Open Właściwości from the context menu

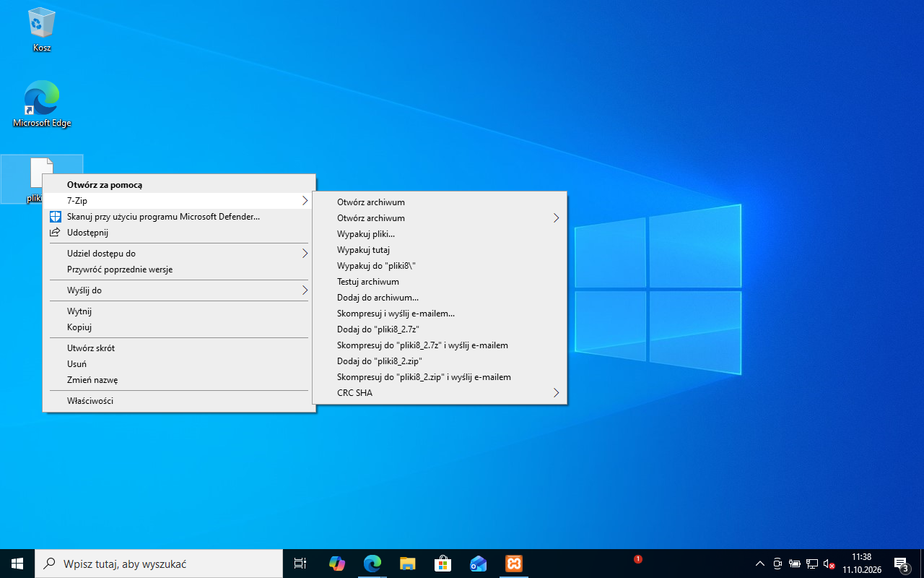click(179, 401)
